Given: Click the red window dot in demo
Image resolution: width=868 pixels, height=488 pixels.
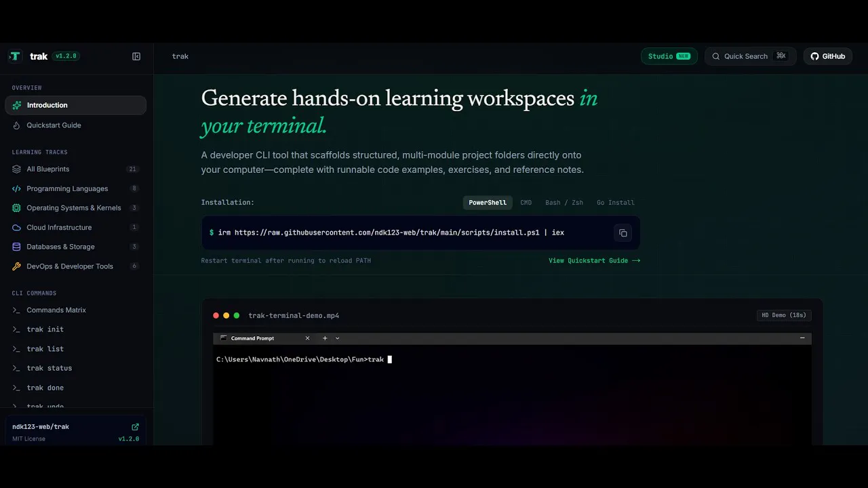Looking at the screenshot, I should click(216, 316).
